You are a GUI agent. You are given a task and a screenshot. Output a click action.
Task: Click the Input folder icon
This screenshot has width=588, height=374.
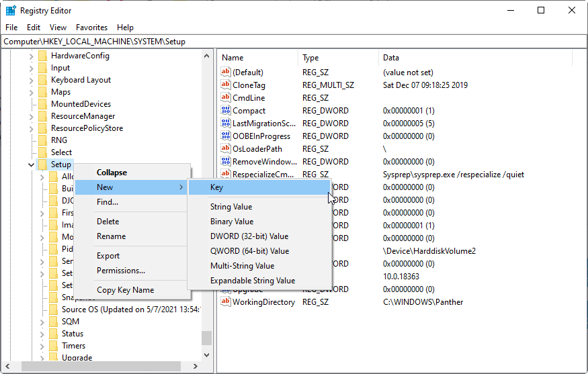(x=43, y=68)
